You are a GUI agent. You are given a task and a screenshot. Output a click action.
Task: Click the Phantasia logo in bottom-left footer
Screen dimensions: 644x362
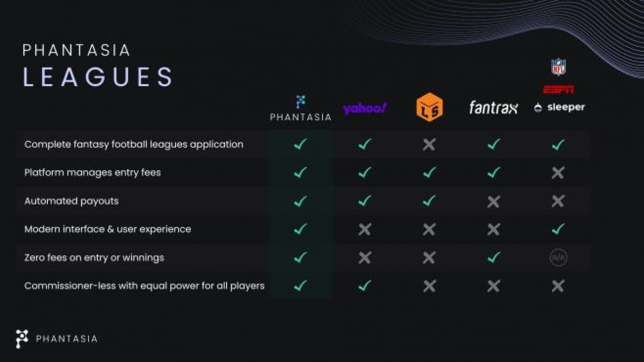(57, 339)
